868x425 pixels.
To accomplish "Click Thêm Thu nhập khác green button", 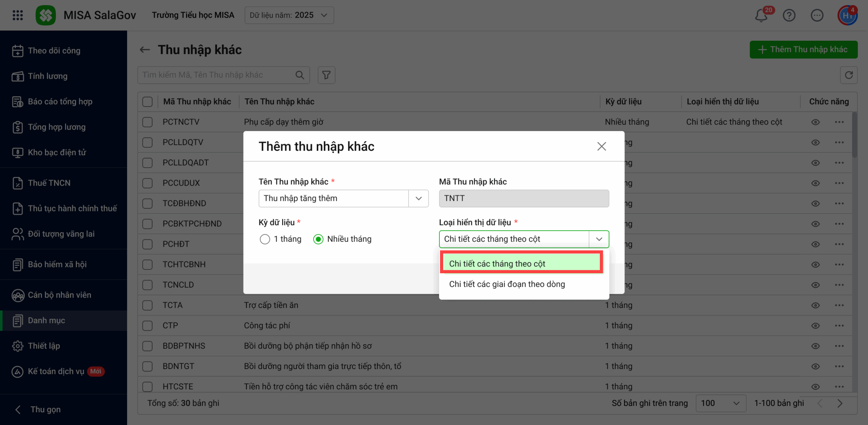I will (803, 50).
